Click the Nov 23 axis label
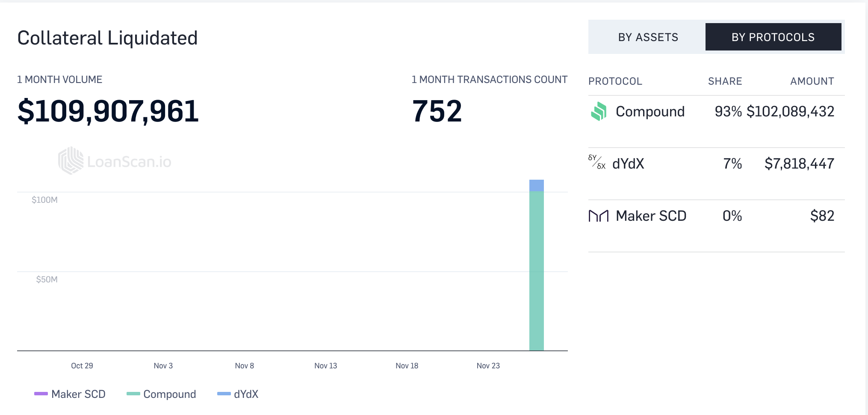This screenshot has height=415, width=868. [488, 366]
